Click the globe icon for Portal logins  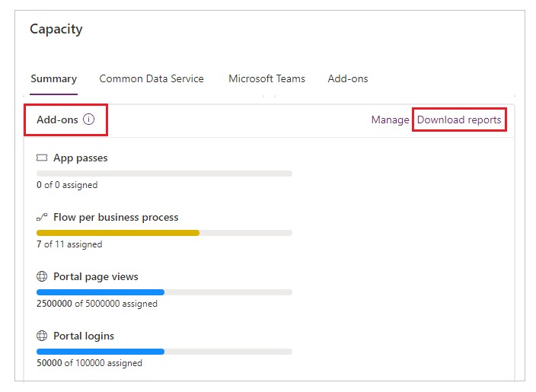coord(42,336)
